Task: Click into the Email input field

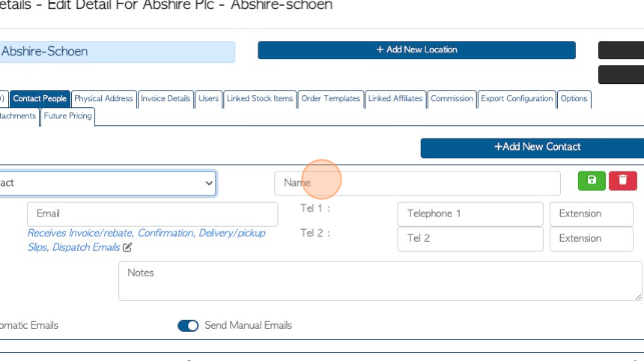Action: (x=152, y=214)
